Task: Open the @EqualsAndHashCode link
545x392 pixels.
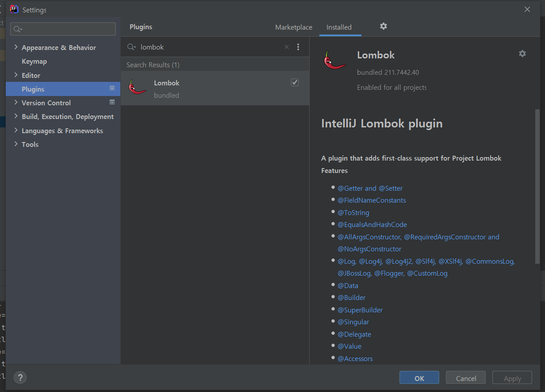Action: (372, 224)
